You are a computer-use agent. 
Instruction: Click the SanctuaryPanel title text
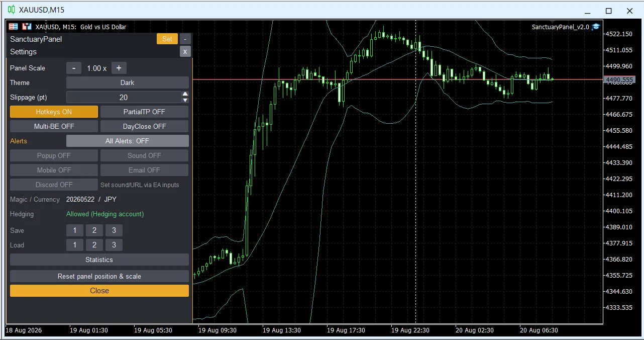[36, 39]
